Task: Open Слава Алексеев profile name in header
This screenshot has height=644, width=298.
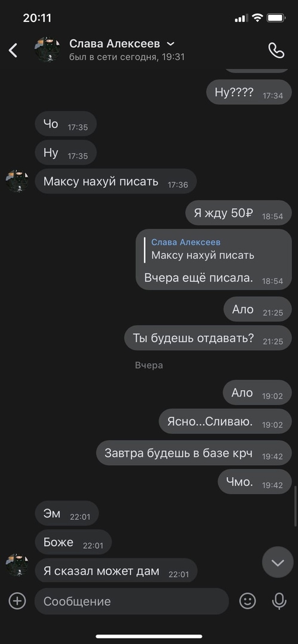Action: click(115, 44)
